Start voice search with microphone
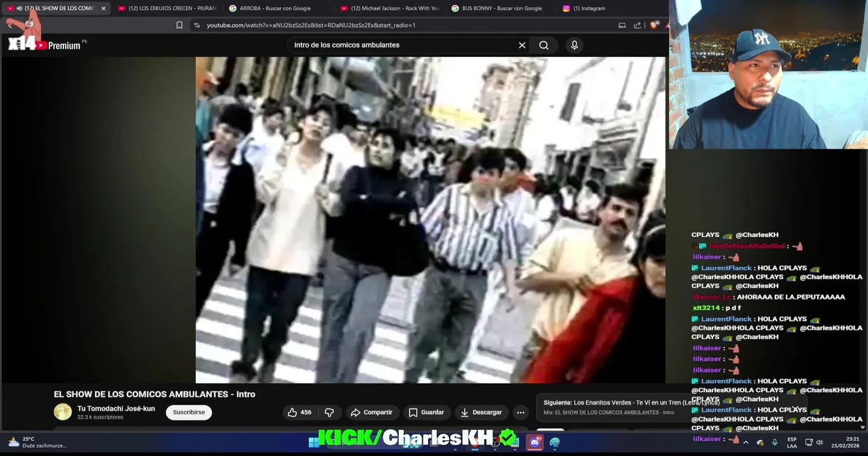868x456 pixels. pyautogui.click(x=574, y=45)
